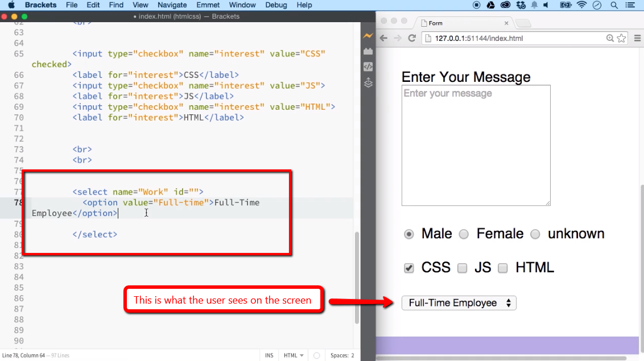Click the code (</>) extension icon in sidebar
The width and height of the screenshot is (644, 361).
(x=368, y=67)
